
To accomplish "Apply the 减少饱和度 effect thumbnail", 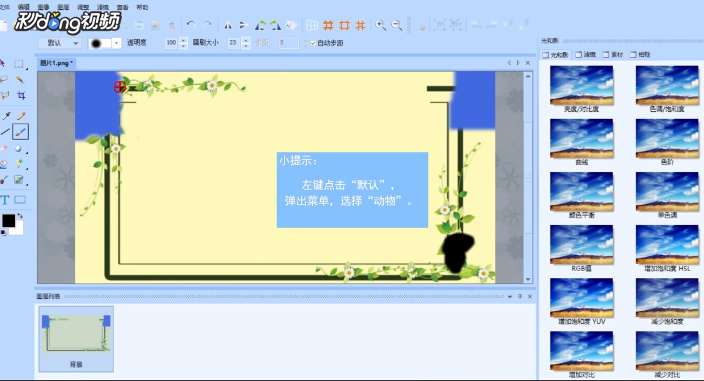I will click(667, 298).
